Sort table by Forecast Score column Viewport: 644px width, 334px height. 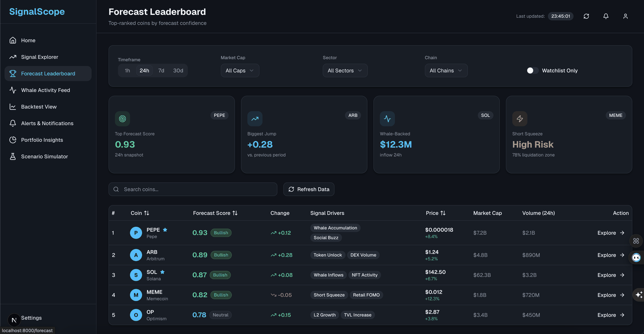pos(215,213)
